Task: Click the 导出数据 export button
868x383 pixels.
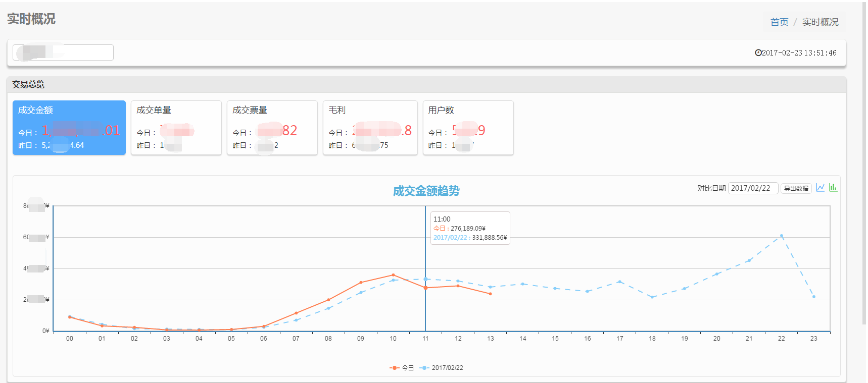Action: (x=796, y=188)
